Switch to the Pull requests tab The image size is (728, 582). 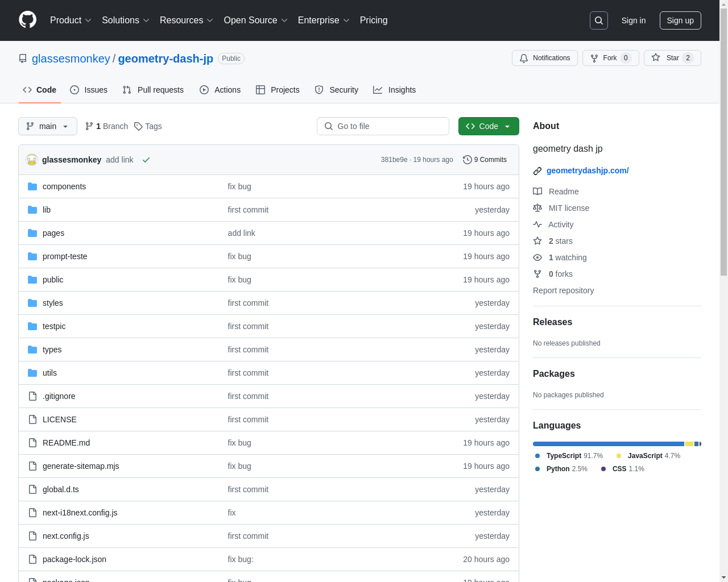coord(153,90)
